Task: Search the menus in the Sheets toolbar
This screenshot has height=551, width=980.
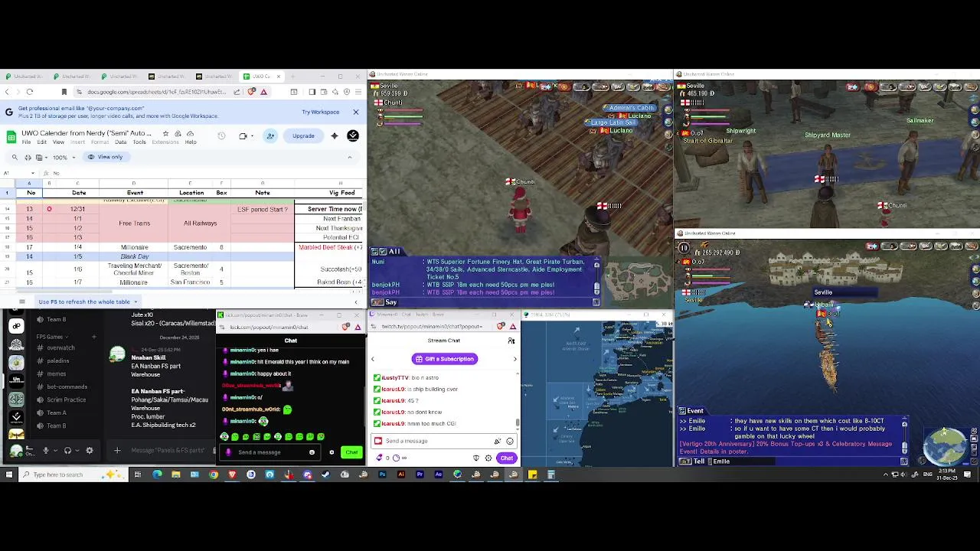Action: tap(15, 157)
